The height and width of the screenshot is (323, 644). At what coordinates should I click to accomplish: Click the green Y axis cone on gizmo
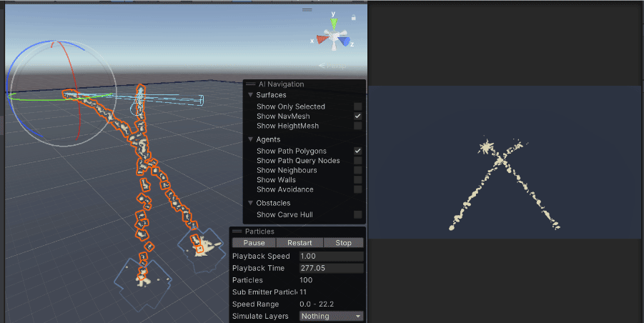point(334,24)
